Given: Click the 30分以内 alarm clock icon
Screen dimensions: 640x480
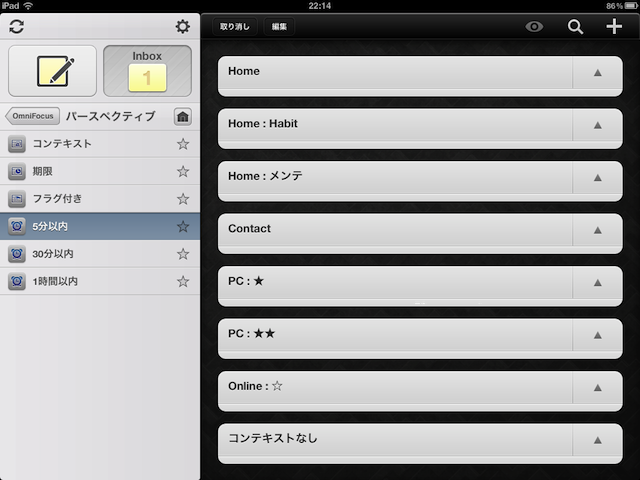Looking at the screenshot, I should tap(17, 254).
